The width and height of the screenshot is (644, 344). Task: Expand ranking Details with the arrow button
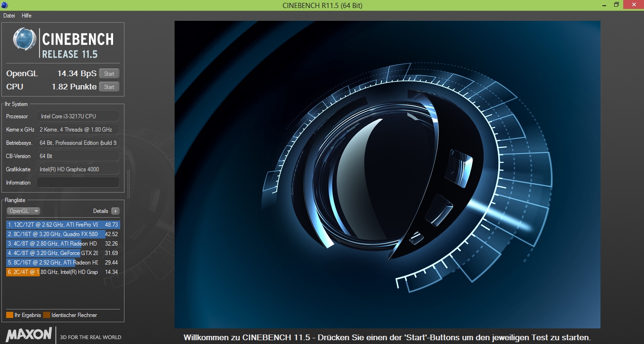click(x=115, y=211)
